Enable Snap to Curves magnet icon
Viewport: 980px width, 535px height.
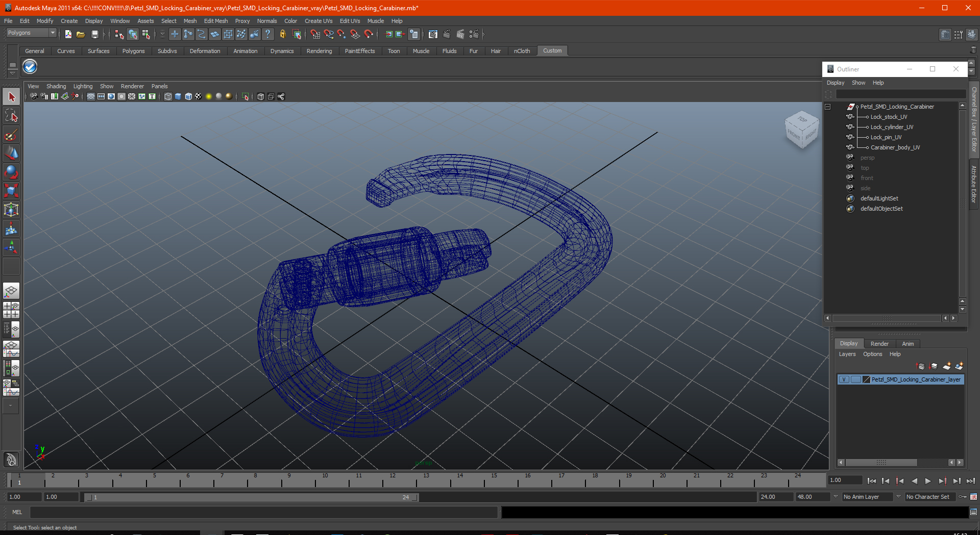pyautogui.click(x=329, y=34)
